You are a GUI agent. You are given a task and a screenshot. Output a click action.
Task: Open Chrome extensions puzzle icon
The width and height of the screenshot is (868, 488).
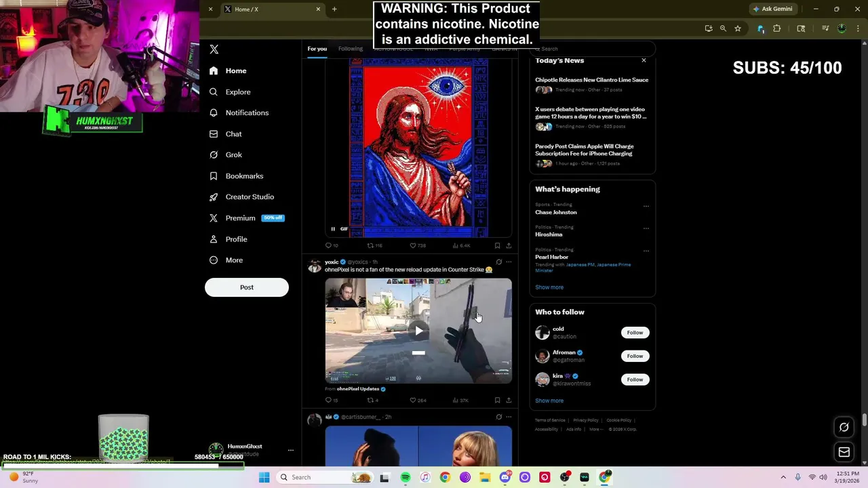777,28
